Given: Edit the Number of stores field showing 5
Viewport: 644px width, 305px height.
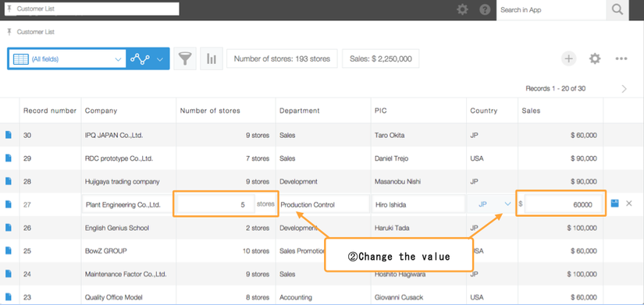Looking at the screenshot, I should click(x=215, y=204).
